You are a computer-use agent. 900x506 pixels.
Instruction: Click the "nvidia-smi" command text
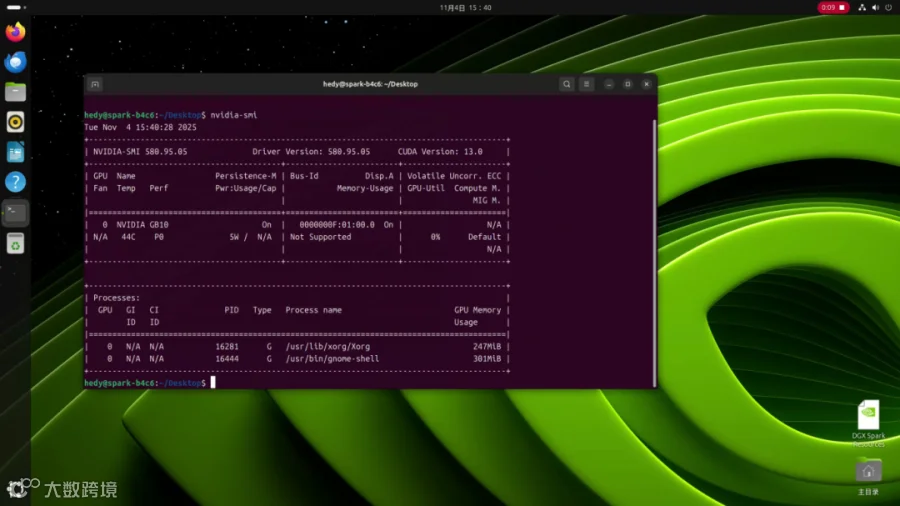(x=234, y=115)
